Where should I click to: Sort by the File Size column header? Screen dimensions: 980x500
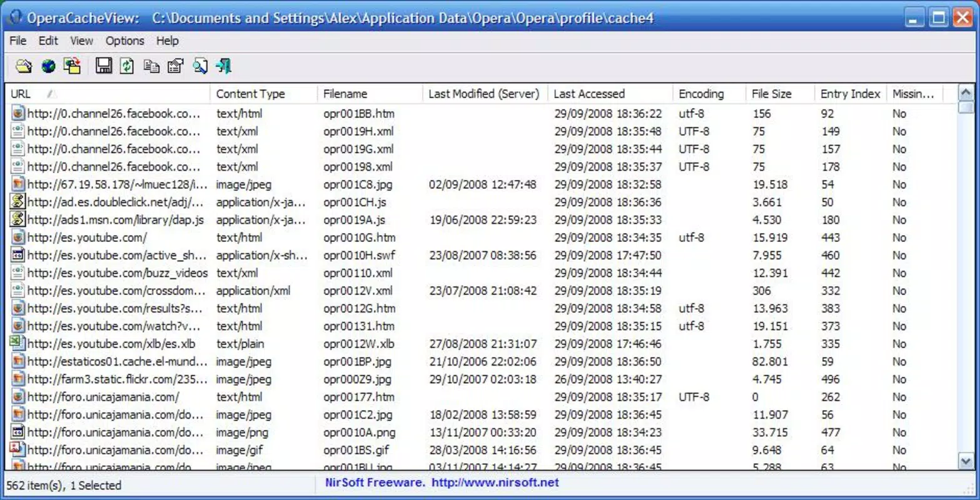coord(780,94)
